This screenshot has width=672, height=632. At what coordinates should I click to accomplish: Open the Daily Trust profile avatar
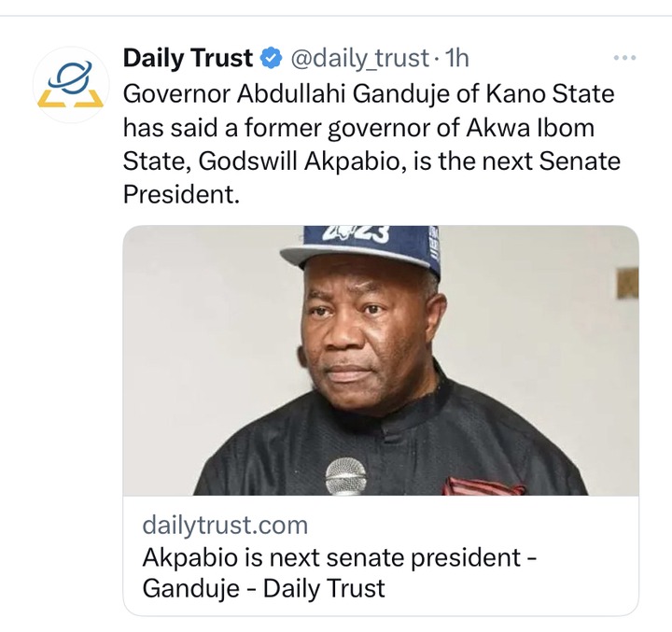tap(70, 83)
